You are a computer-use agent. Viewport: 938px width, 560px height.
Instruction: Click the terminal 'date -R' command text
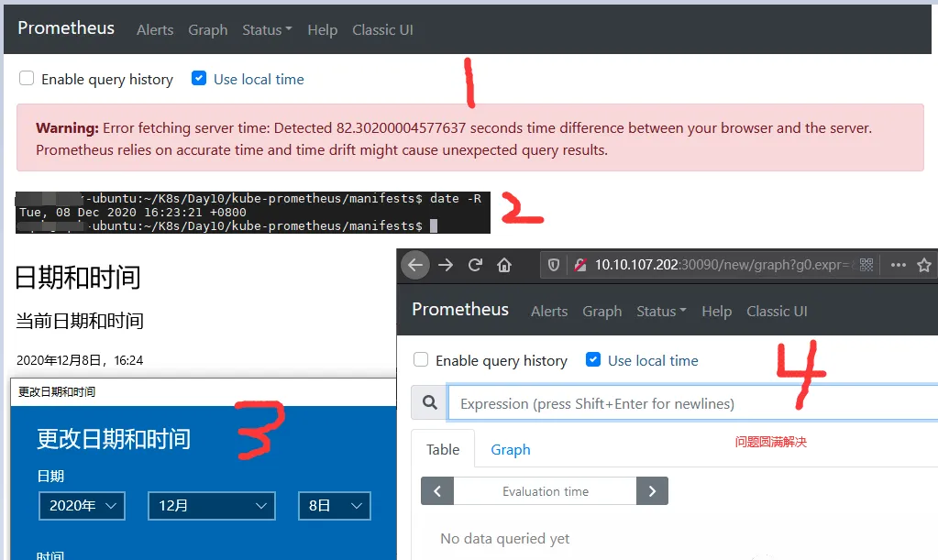(456, 198)
